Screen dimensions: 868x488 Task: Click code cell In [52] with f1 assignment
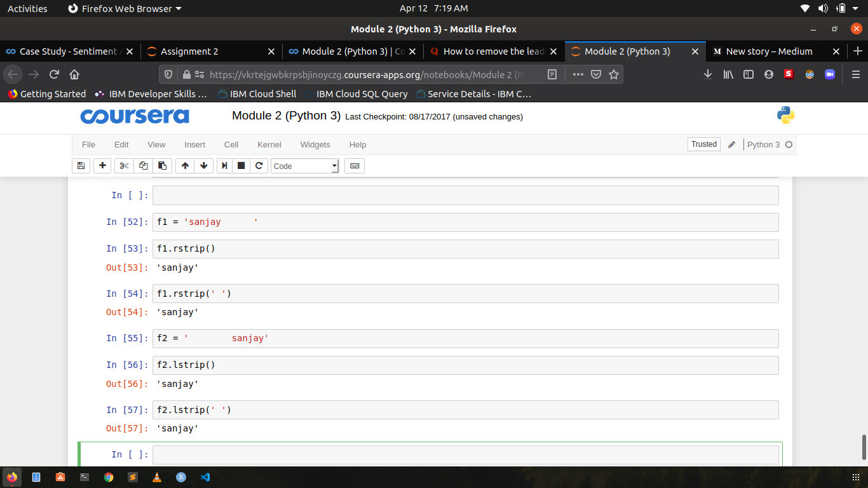click(465, 222)
